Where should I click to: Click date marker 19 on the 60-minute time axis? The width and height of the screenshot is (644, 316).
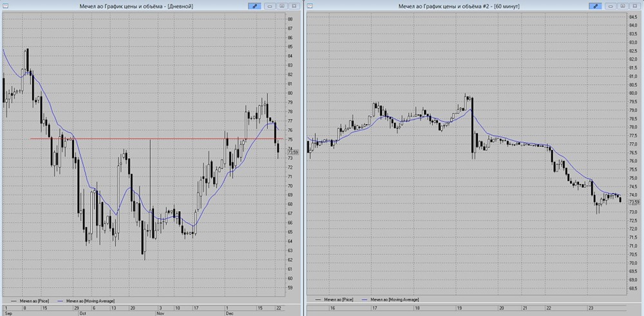[x=459, y=308]
